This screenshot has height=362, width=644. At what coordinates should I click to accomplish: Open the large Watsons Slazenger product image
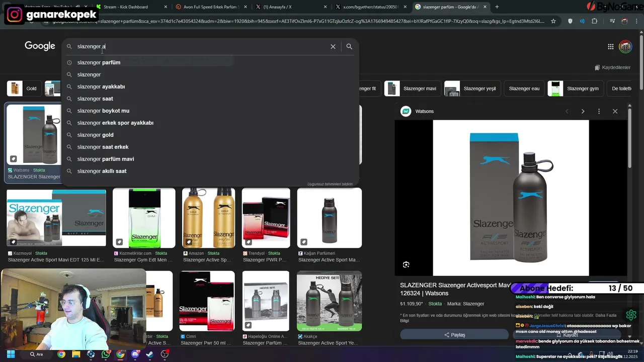pyautogui.click(x=511, y=198)
